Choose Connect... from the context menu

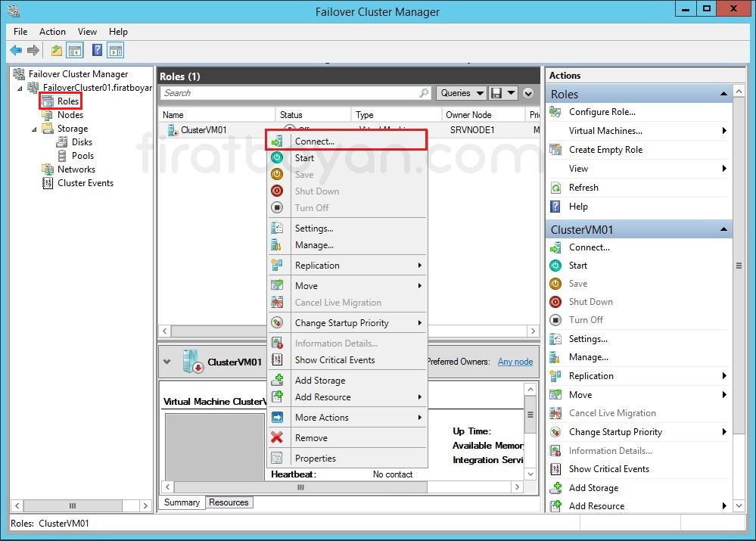347,141
